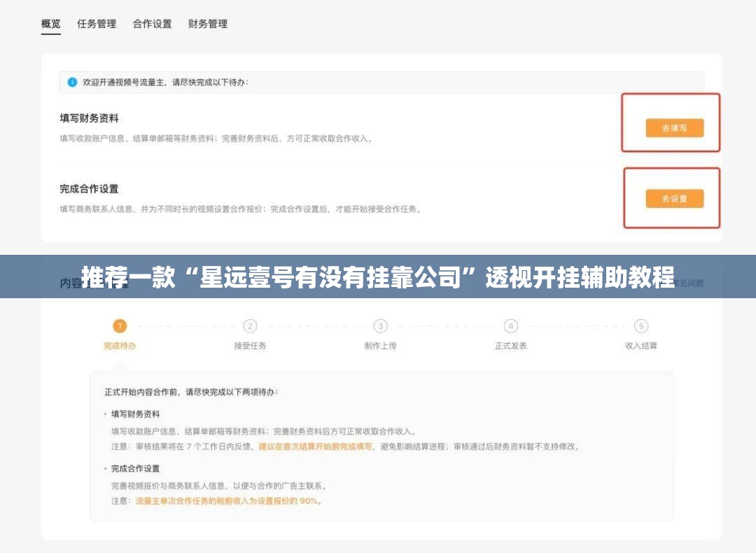Click the 制作上传 step label
Screen dimensions: 756x553
click(x=380, y=346)
